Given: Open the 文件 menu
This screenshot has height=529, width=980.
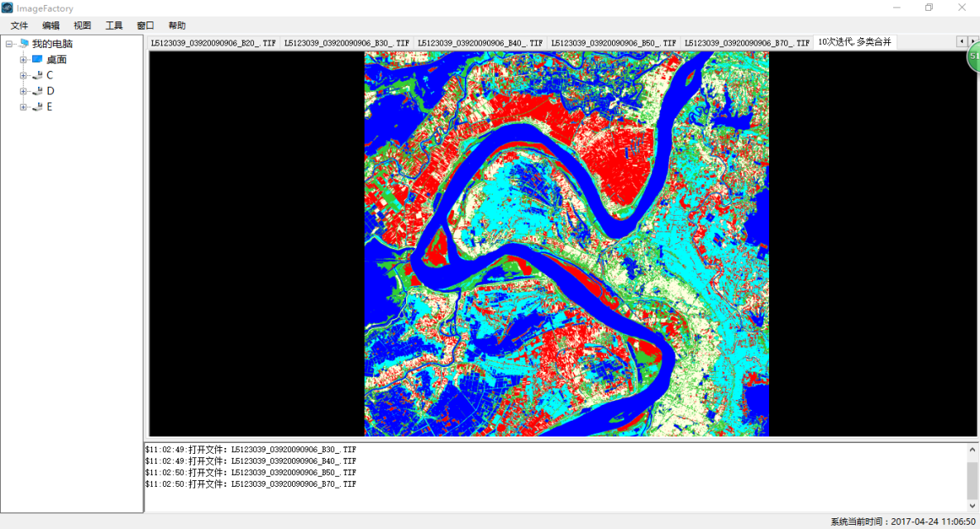Looking at the screenshot, I should (19, 26).
